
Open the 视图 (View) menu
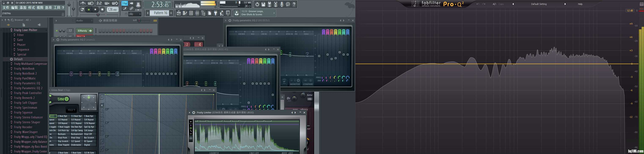40,7
